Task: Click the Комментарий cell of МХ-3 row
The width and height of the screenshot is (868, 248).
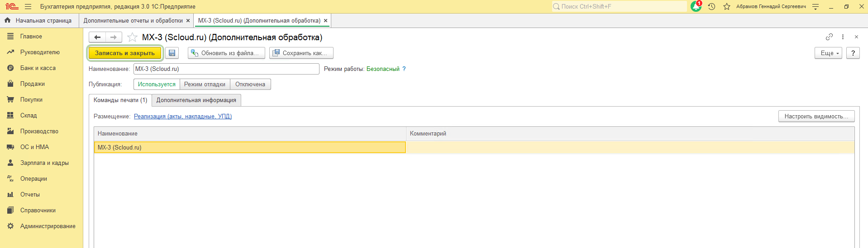Action: pos(630,147)
